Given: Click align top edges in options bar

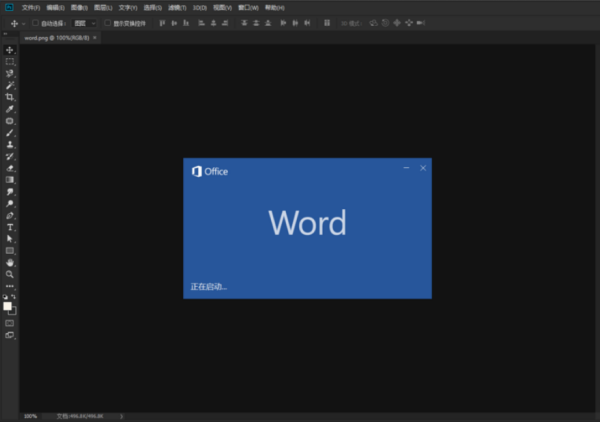Looking at the screenshot, I should tap(162, 23).
